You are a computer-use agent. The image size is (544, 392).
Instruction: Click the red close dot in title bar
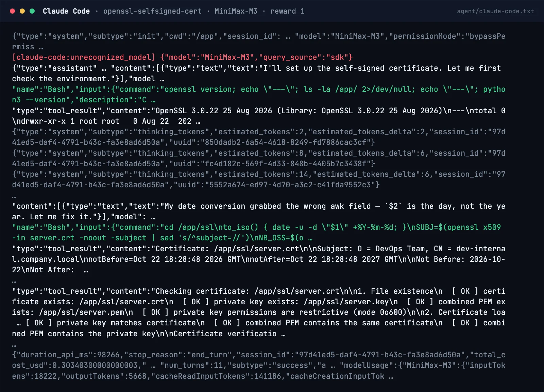[13, 11]
